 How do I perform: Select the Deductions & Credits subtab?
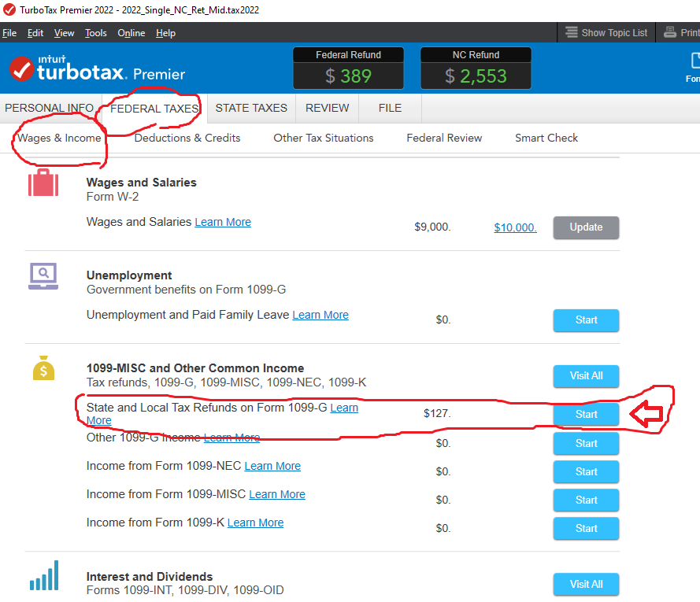(x=187, y=138)
